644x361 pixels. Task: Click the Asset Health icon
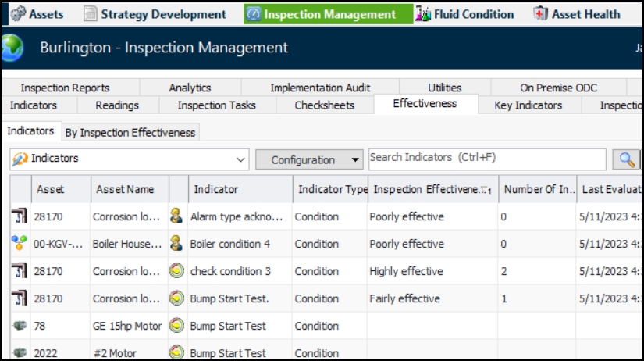(x=540, y=14)
